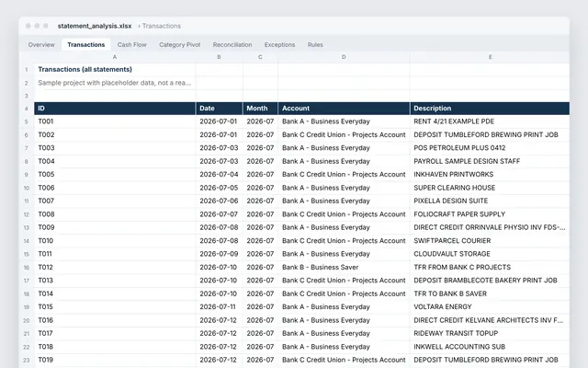Image resolution: width=588 pixels, height=368 pixels.
Task: Click 'VOLTARA ENERGY' description cell
Action: pyautogui.click(x=490, y=306)
